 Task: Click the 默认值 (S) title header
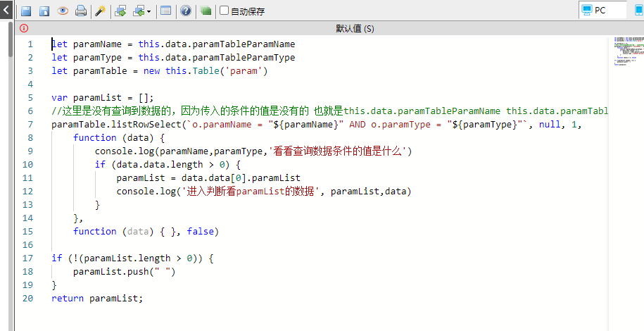(x=355, y=28)
